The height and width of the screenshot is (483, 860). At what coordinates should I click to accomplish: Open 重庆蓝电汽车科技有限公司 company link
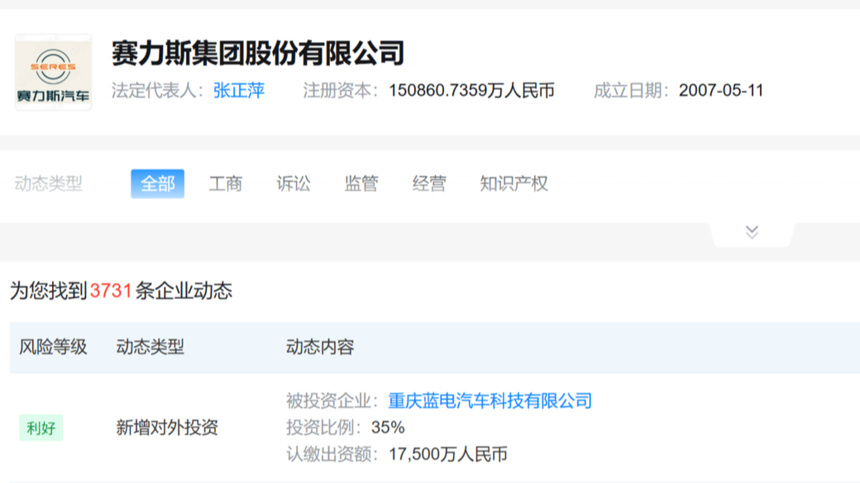490,401
